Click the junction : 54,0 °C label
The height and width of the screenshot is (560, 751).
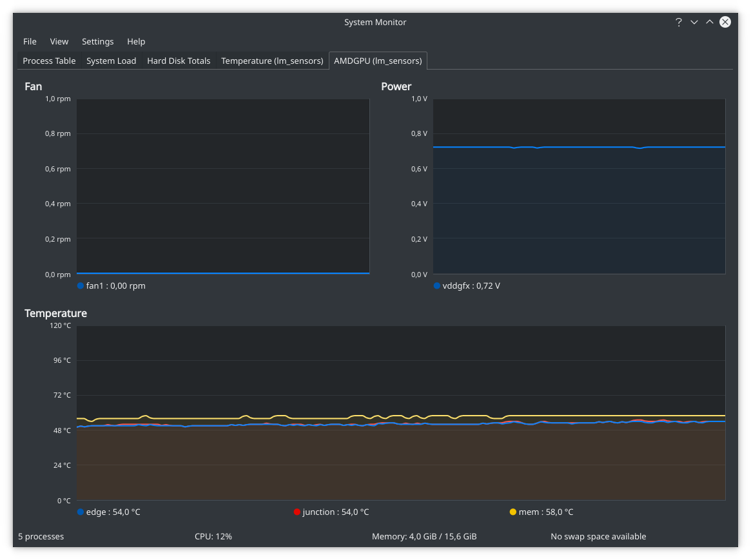336,512
